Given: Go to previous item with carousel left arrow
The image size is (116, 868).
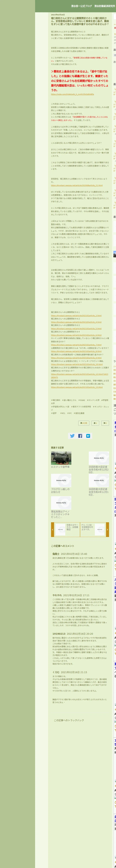Looking at the screenshot, I should click(x=52, y=530).
